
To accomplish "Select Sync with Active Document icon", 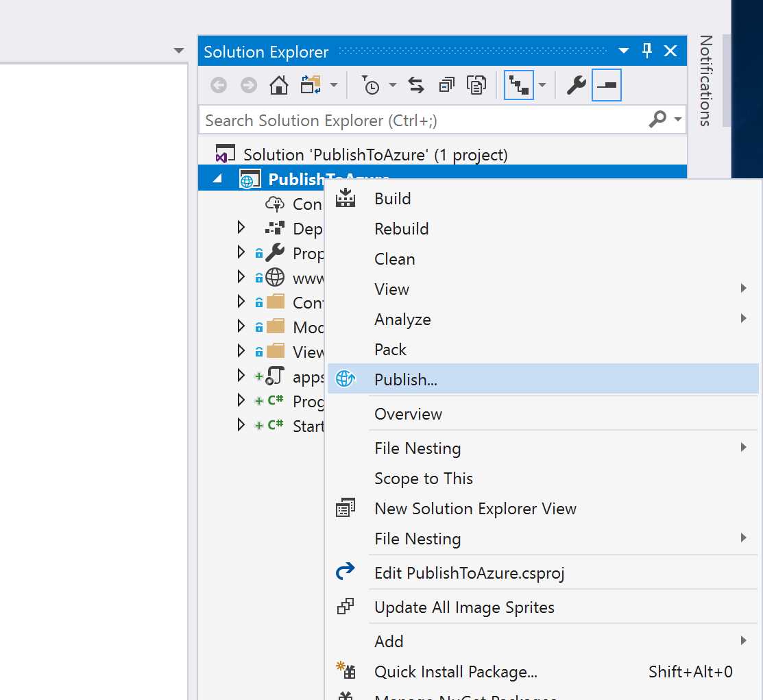I will tap(416, 85).
